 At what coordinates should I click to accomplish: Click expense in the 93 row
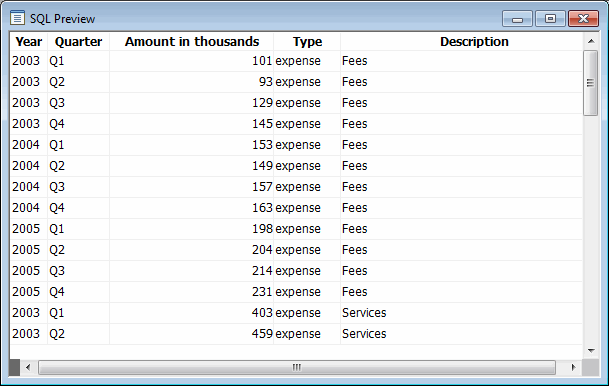[x=298, y=82]
